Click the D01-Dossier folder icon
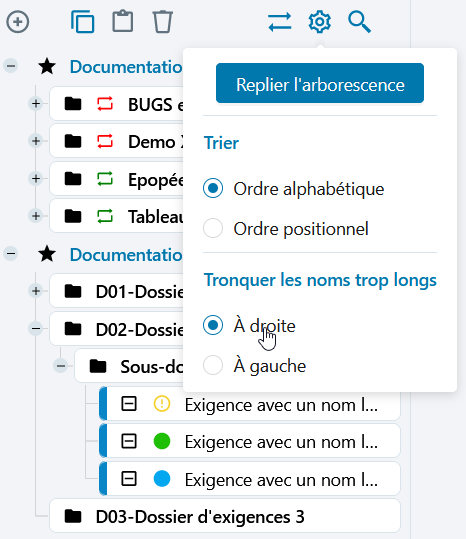This screenshot has width=466, height=539. click(73, 292)
